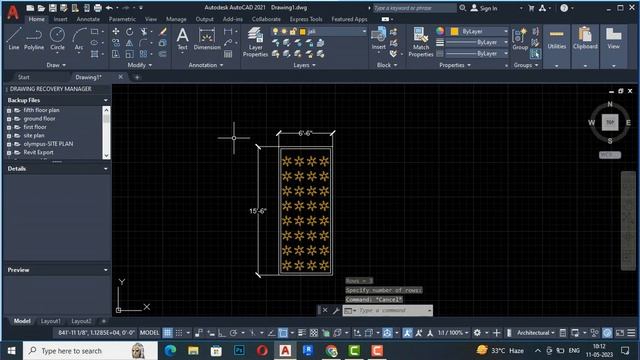Expand the Layers panel dropdown

tap(304, 65)
